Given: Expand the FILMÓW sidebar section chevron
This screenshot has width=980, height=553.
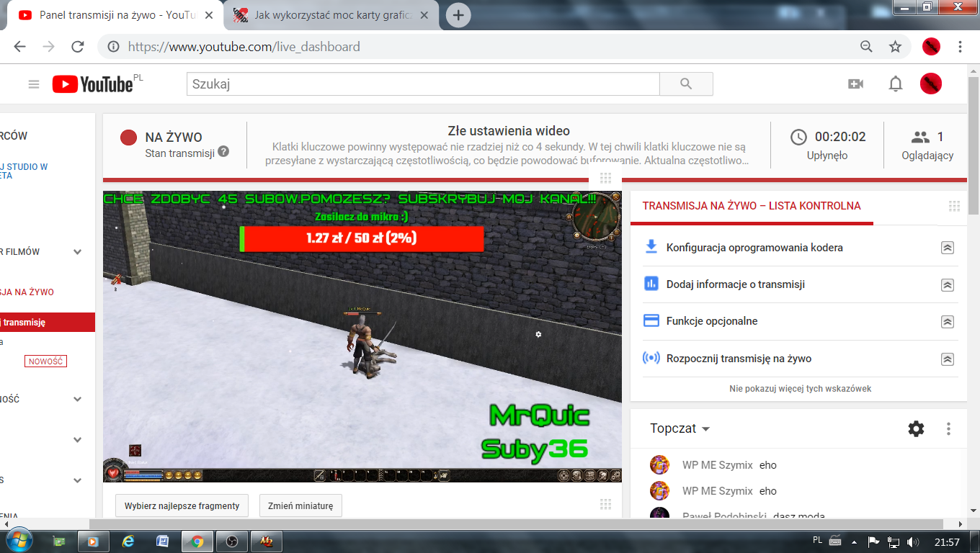Looking at the screenshot, I should click(x=77, y=252).
